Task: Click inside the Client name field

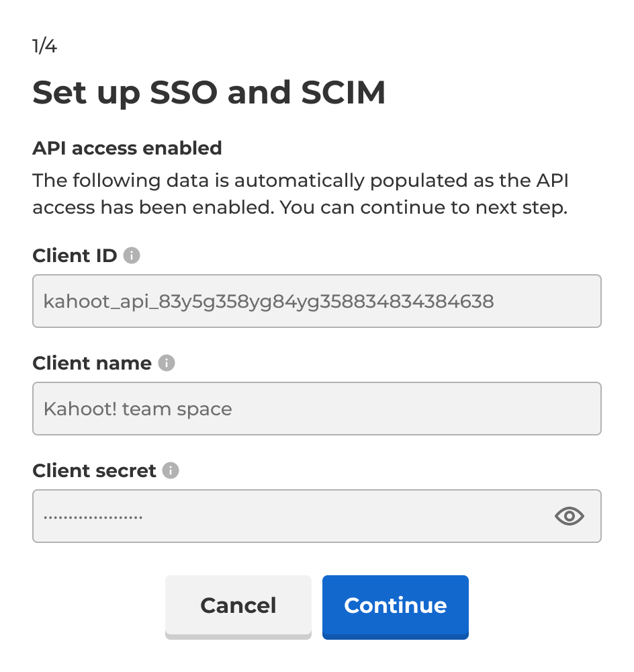Action: (x=317, y=409)
